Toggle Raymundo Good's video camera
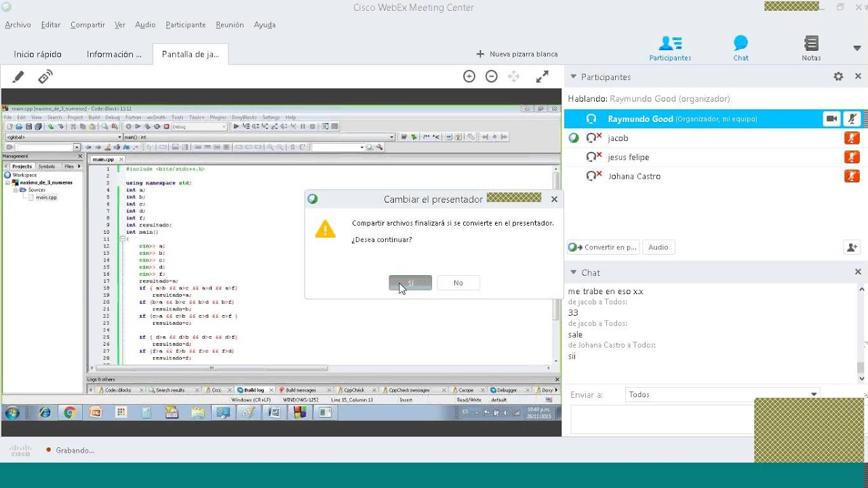 click(831, 119)
